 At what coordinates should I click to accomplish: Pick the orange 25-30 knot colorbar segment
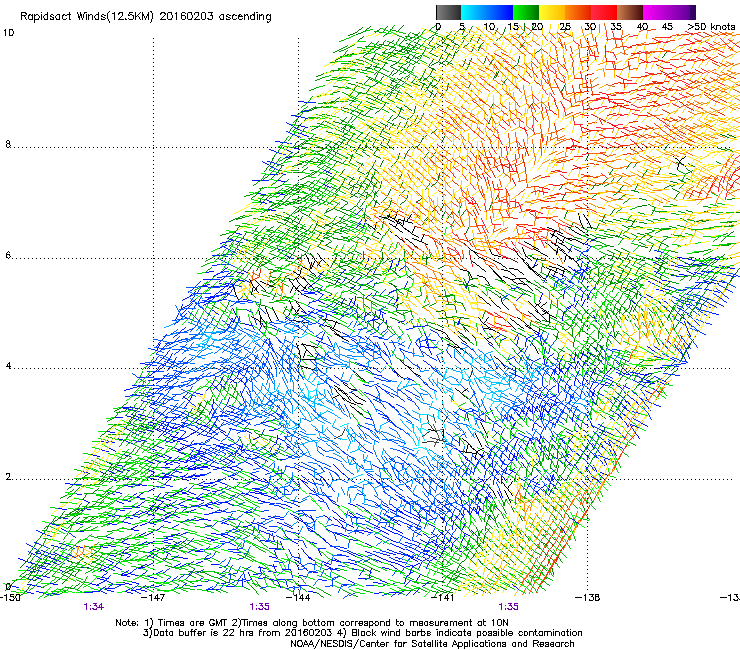point(578,12)
